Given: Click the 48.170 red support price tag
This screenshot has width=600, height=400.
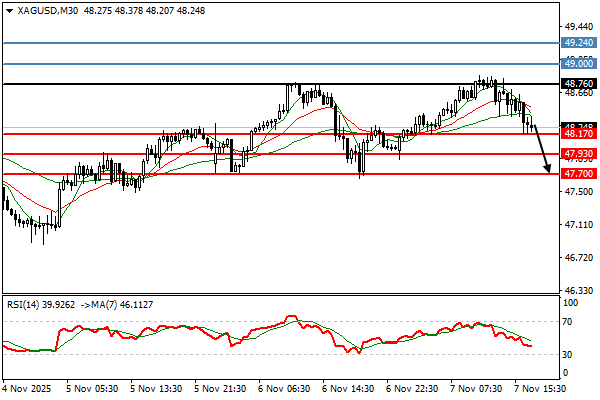Looking at the screenshot, I should point(579,133).
